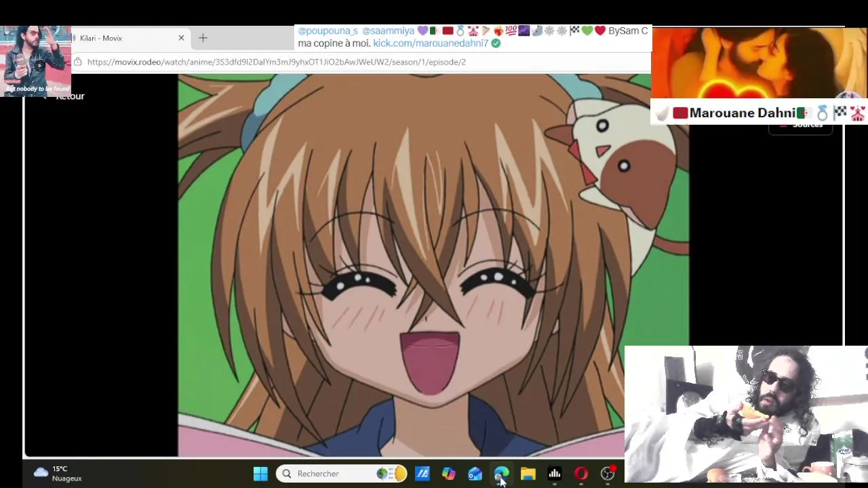Click the Rechercher taskbar search box
Screen dimensions: 868x488
click(x=342, y=474)
